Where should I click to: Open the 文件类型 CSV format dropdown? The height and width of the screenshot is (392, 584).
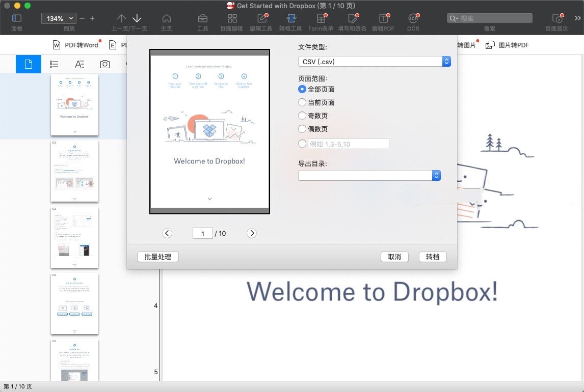375,61
